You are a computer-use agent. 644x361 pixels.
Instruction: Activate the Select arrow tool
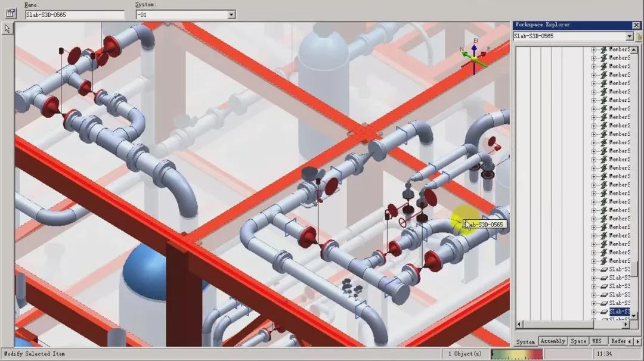[x=8, y=29]
